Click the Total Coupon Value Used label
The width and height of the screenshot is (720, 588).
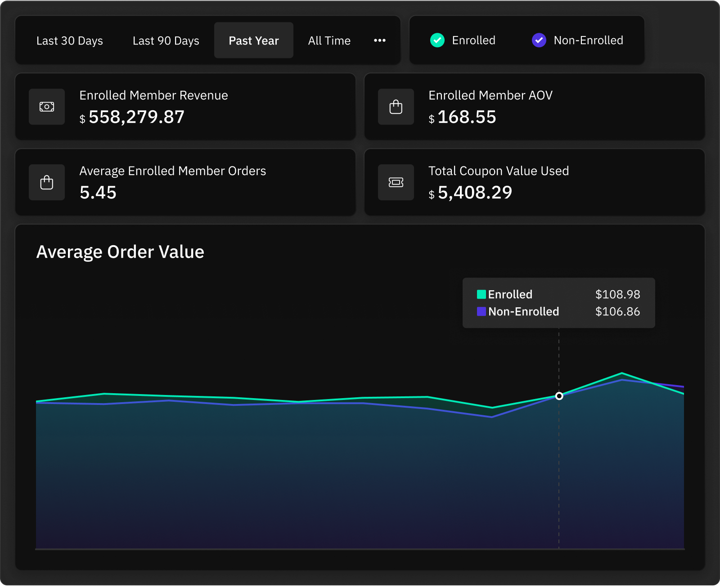coord(499,171)
